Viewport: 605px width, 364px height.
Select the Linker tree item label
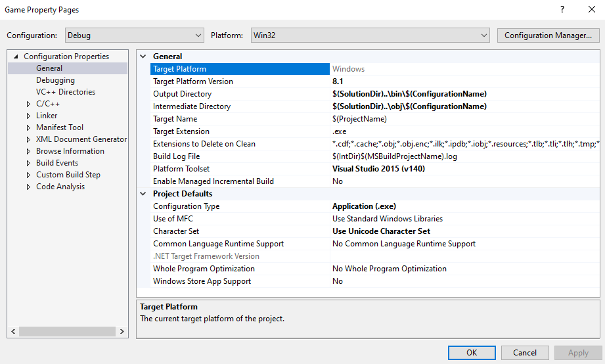[x=47, y=116]
